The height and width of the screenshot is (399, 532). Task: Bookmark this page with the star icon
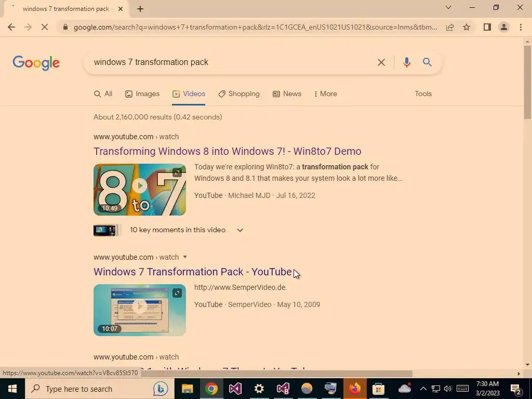pyautogui.click(x=467, y=27)
